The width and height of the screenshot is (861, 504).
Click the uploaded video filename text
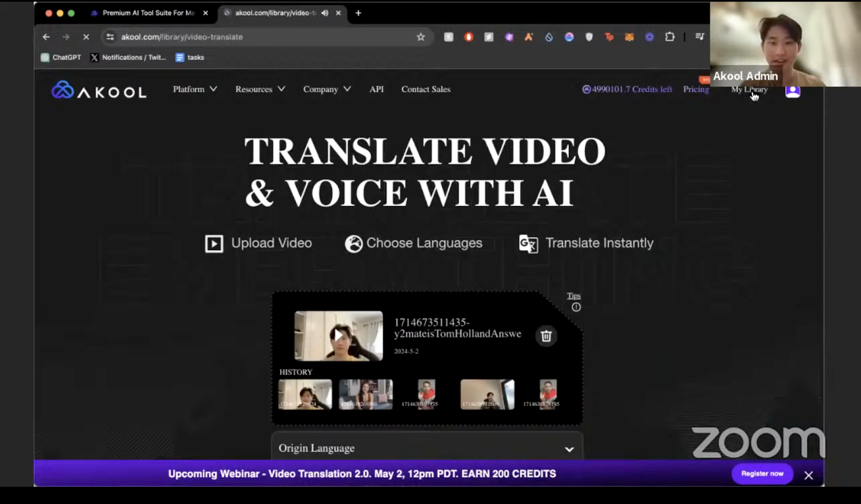tap(458, 328)
